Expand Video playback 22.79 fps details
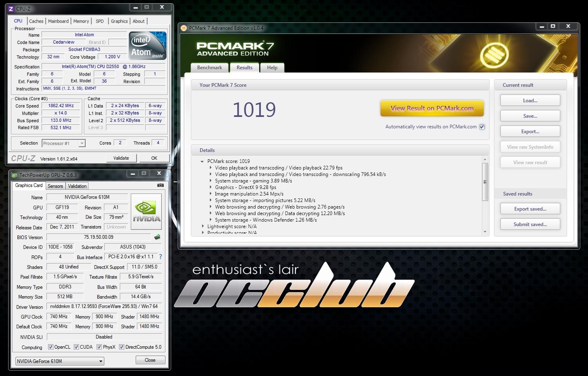Viewport: 588px width, 376px height. click(x=211, y=168)
